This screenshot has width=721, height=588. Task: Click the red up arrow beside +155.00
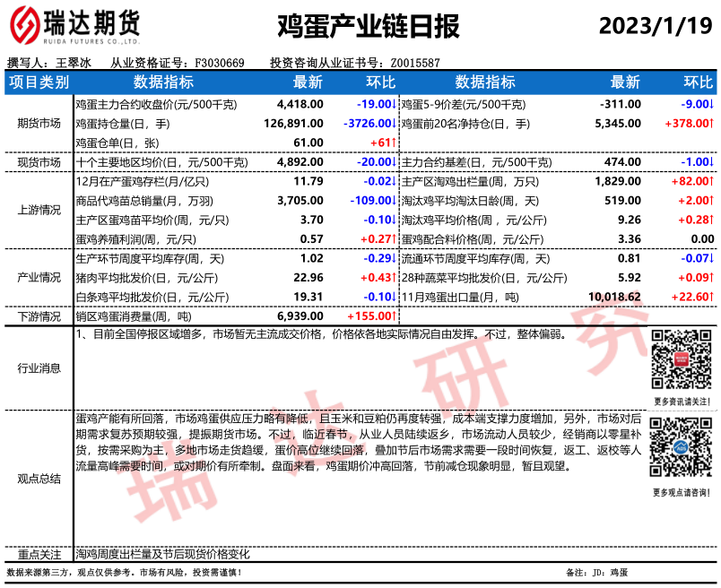394,317
